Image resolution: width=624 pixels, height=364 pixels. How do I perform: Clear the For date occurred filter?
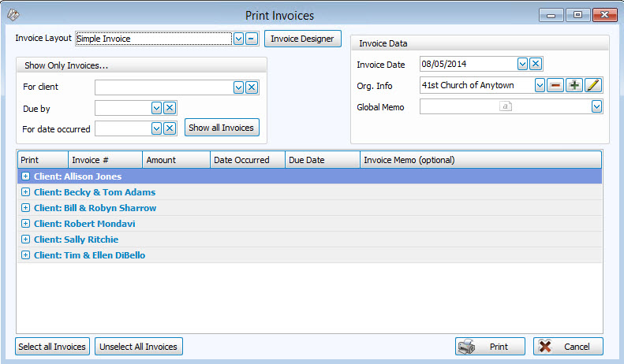(170, 128)
